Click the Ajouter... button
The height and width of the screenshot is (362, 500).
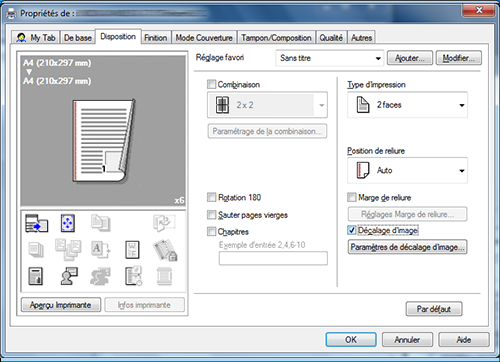click(x=410, y=58)
